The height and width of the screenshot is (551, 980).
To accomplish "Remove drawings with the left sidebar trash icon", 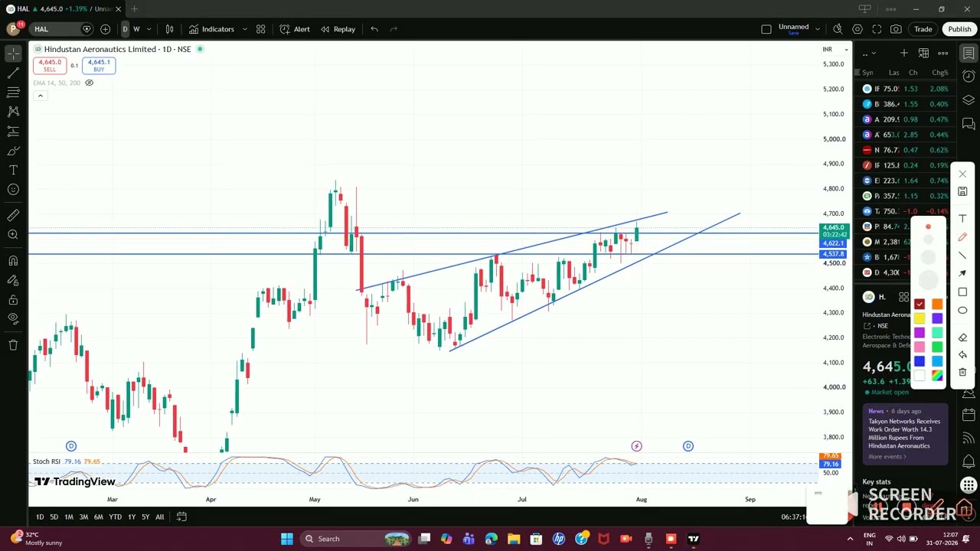I will [x=13, y=345].
